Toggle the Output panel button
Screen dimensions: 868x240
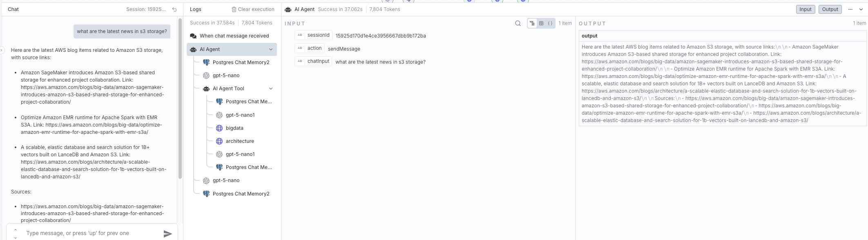pos(830,9)
